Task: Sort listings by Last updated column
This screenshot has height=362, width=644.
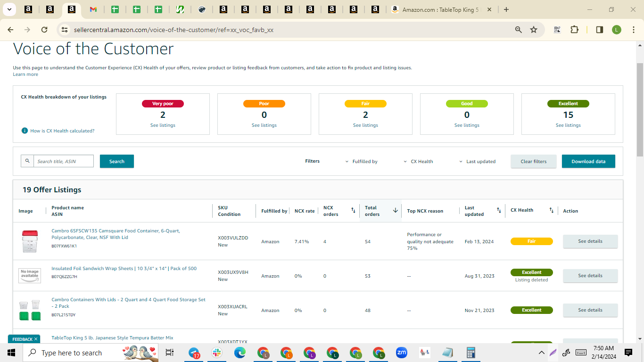Action: 499,211
